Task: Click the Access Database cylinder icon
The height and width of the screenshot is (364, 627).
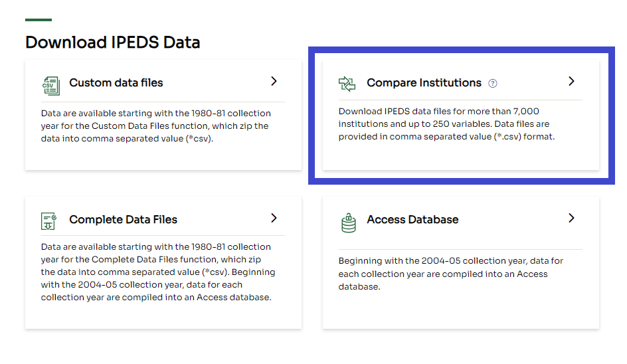Action: 348,223
